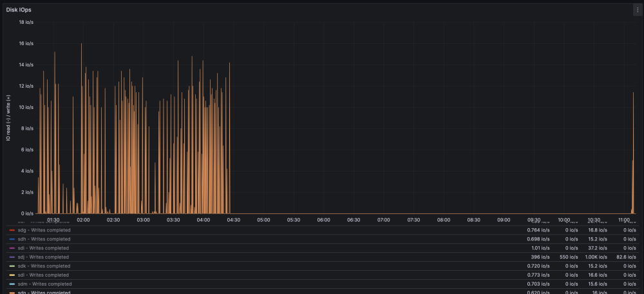
Task: Click the 08:30 time axis label
Action: tap(473, 220)
